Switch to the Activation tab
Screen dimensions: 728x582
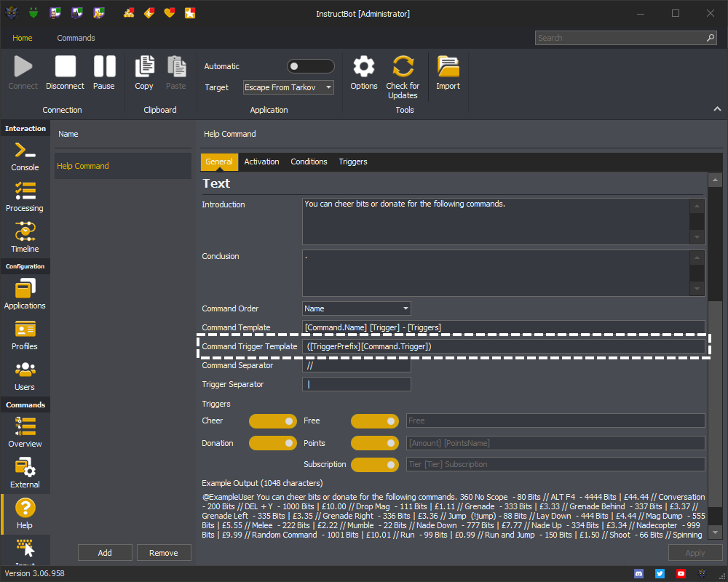coord(261,162)
